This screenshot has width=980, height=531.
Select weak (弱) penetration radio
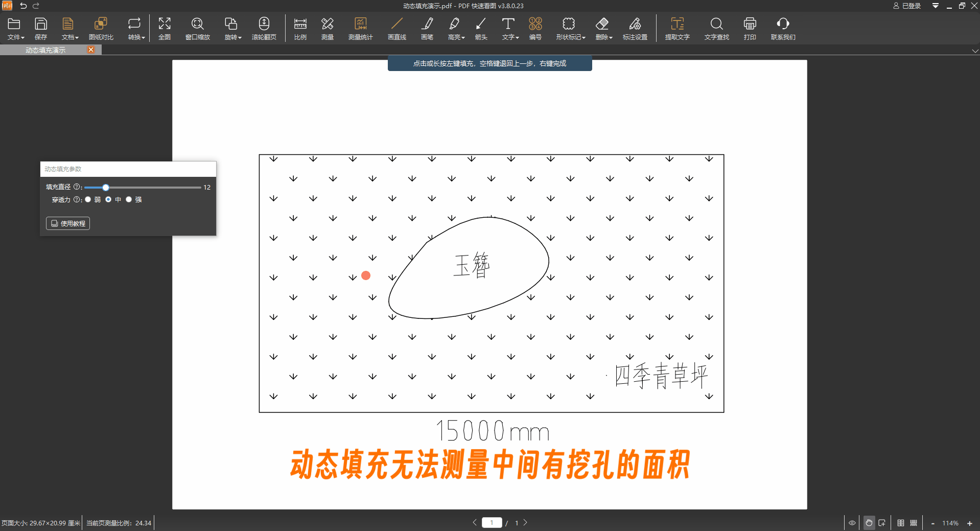[88, 200]
